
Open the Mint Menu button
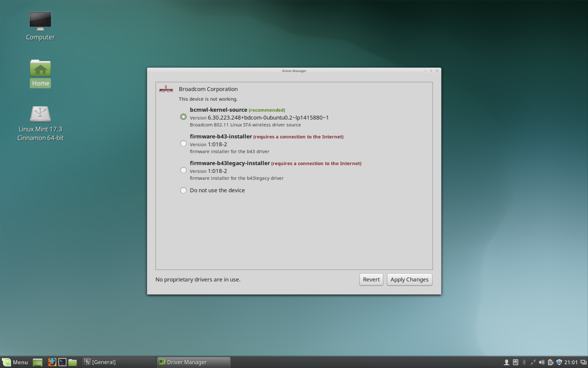pos(15,362)
